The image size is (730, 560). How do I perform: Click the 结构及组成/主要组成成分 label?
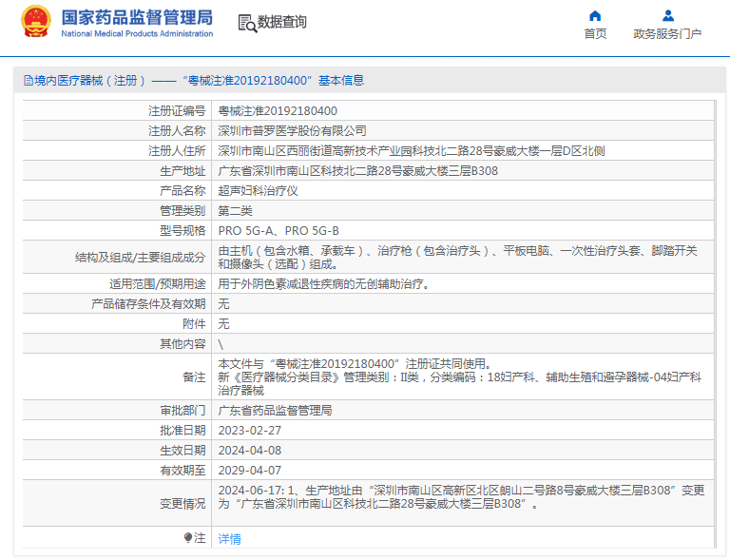pos(140,258)
